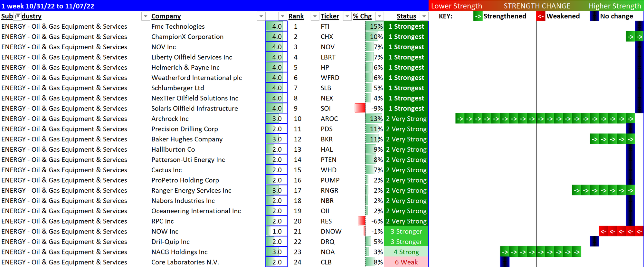Select the 'Core Laboratories N.V.' cell
This screenshot has height=267, width=644.
185,262
